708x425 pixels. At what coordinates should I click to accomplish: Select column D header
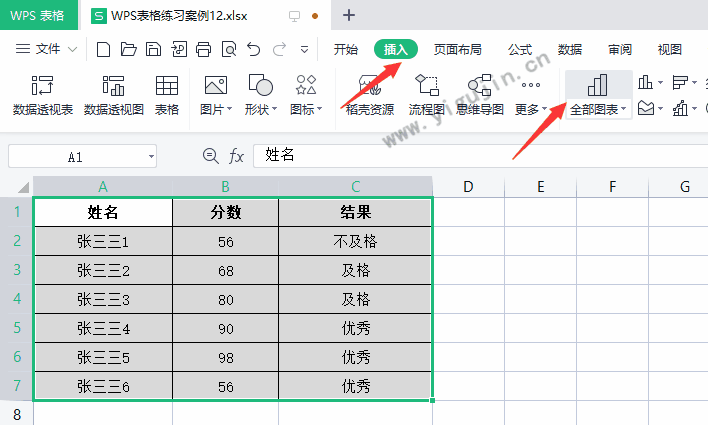468,187
